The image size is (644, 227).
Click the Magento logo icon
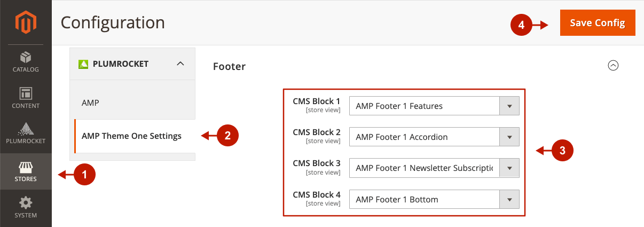tap(26, 22)
